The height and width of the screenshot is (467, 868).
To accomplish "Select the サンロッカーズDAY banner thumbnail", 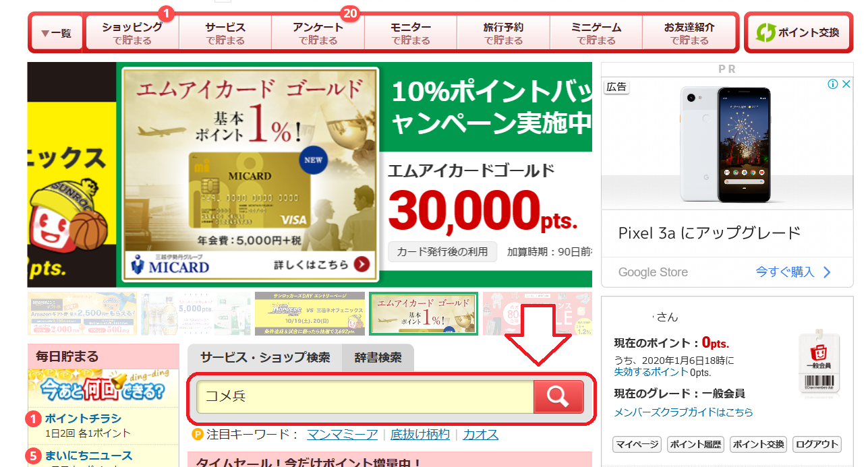I will tap(309, 313).
